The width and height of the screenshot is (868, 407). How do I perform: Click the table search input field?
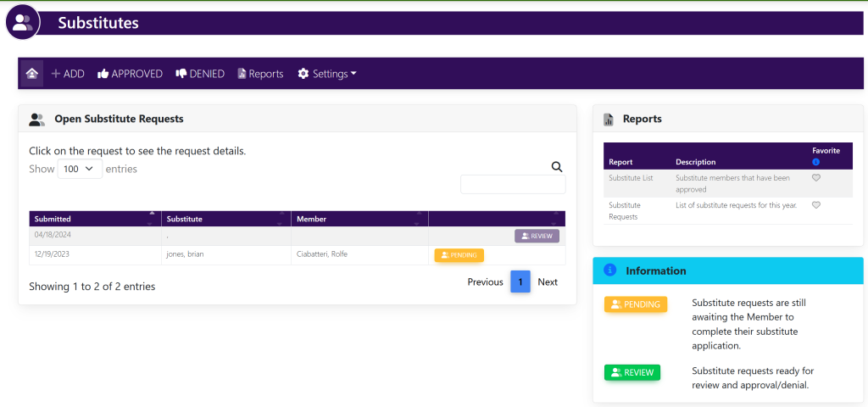pyautogui.click(x=513, y=185)
